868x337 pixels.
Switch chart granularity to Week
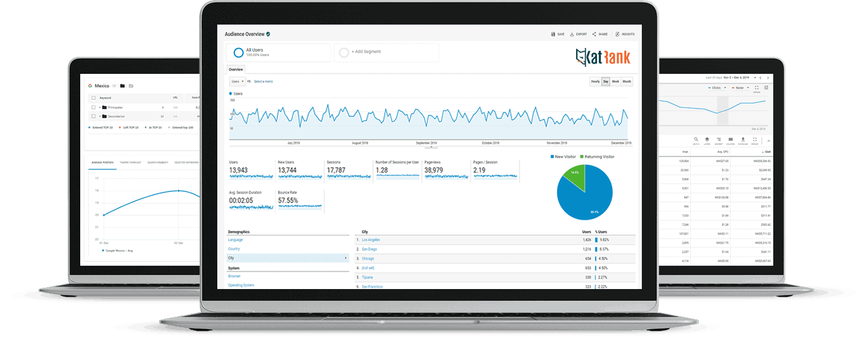(615, 81)
